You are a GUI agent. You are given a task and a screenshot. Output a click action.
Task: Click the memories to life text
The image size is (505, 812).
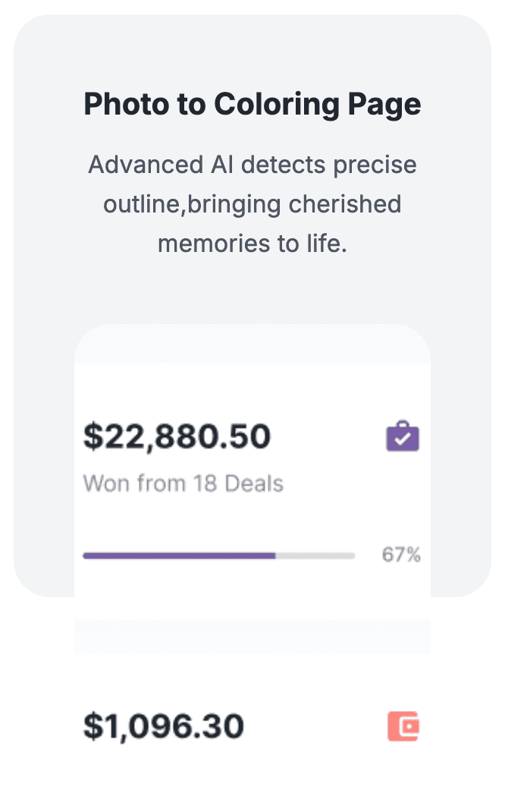[252, 244]
